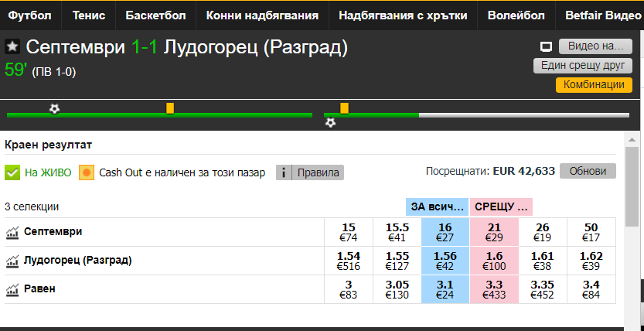644x331 pixels.
Task: Open the Конни надбягвания section
Action: pos(262,15)
